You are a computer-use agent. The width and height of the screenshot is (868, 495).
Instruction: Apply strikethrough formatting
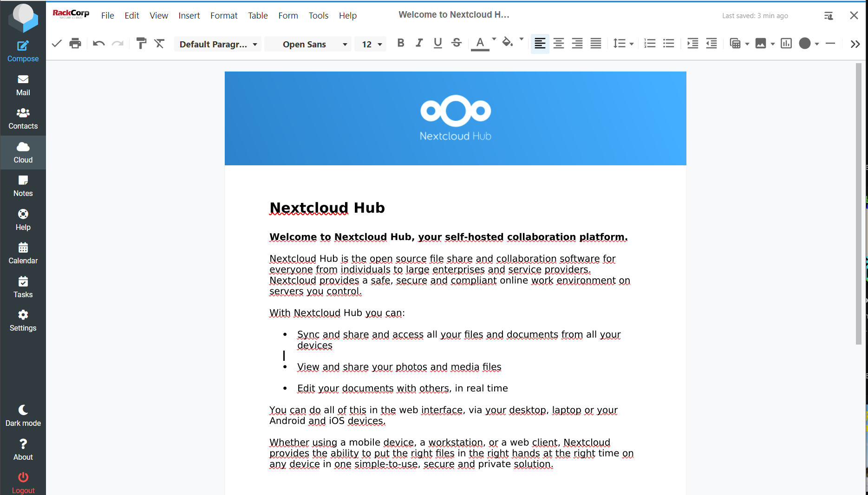click(x=457, y=43)
